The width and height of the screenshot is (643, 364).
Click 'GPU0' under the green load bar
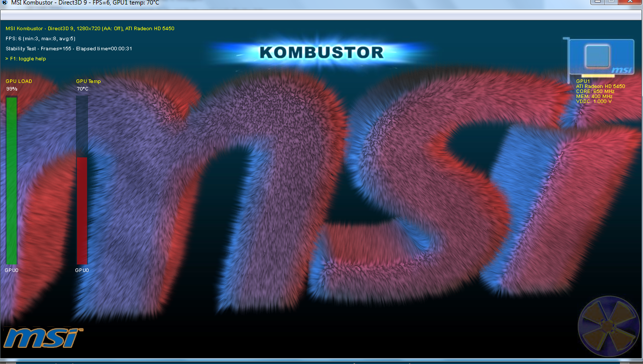click(x=12, y=270)
